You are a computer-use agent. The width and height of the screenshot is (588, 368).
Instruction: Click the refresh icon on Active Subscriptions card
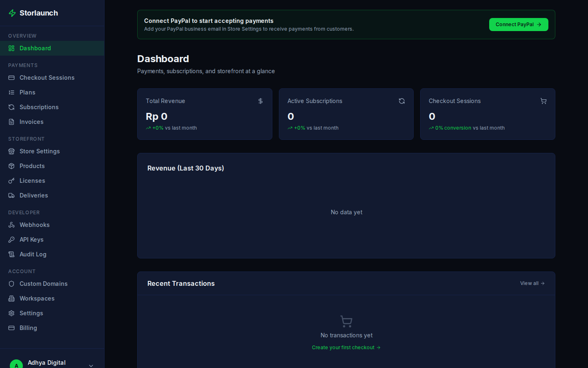click(x=401, y=101)
